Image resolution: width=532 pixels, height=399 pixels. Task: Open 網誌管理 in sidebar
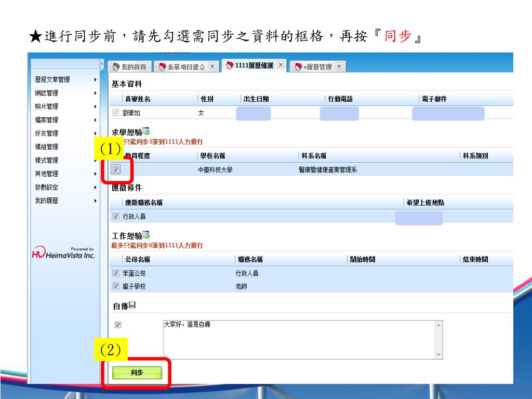(x=46, y=93)
